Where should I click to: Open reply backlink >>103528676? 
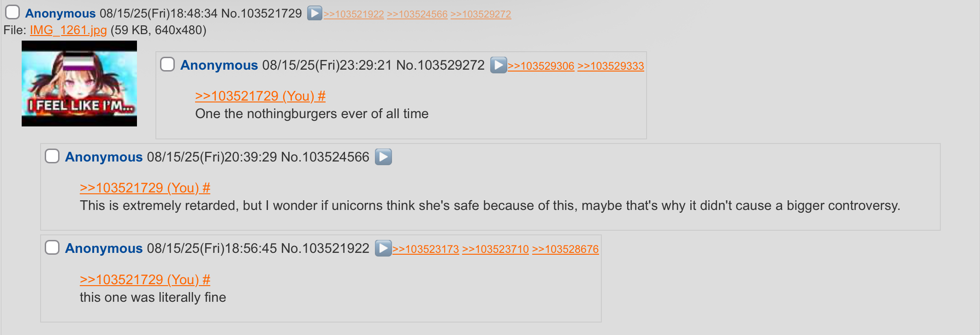(x=565, y=249)
